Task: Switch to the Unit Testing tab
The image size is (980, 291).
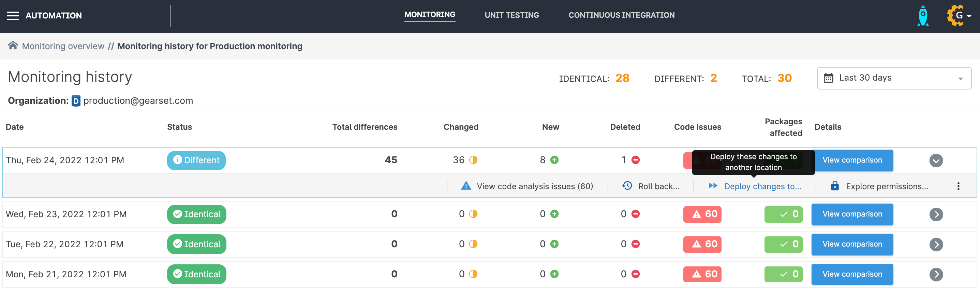Action: click(511, 15)
